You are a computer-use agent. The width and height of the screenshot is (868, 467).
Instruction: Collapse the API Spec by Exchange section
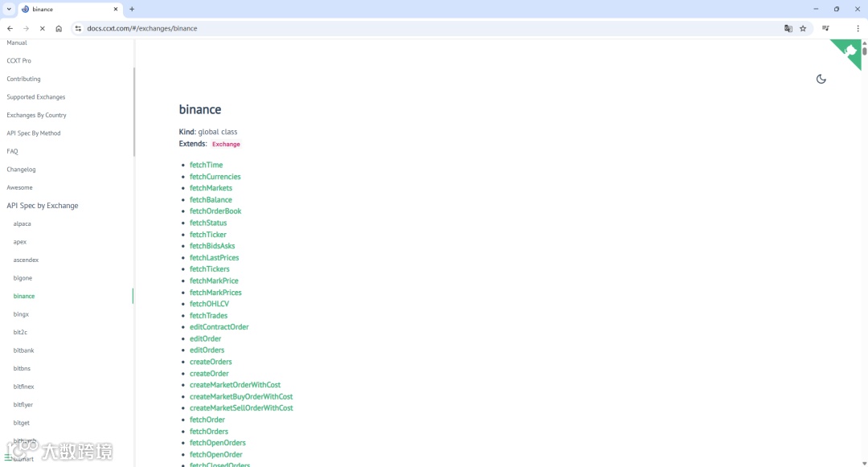click(x=43, y=205)
